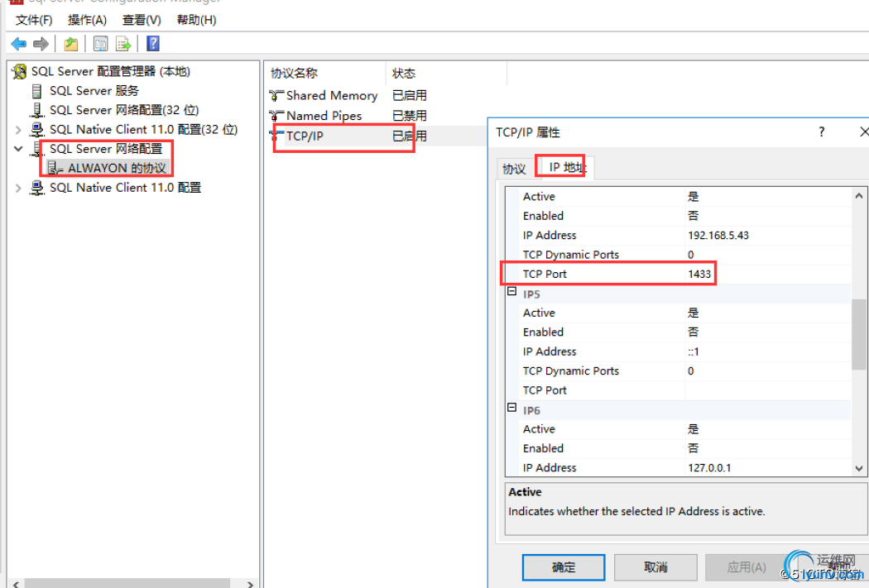
Task: Click the Back arrow toolbar icon
Action: point(19,44)
